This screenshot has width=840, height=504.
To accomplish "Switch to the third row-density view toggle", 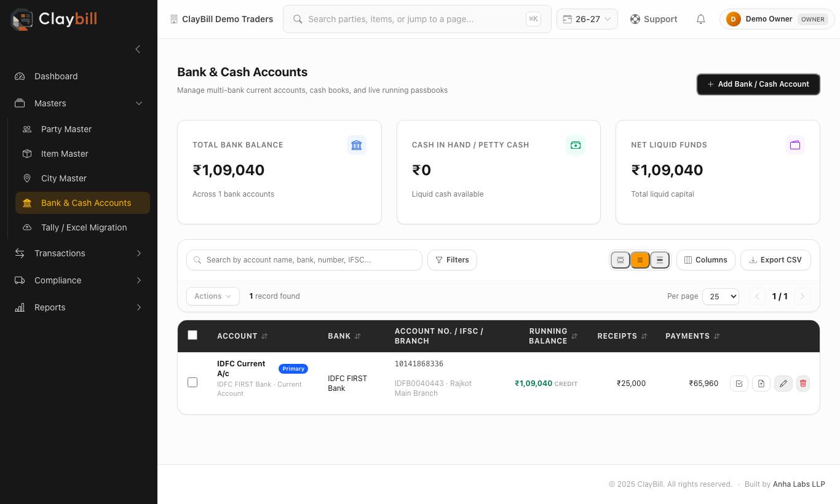I will (x=660, y=260).
